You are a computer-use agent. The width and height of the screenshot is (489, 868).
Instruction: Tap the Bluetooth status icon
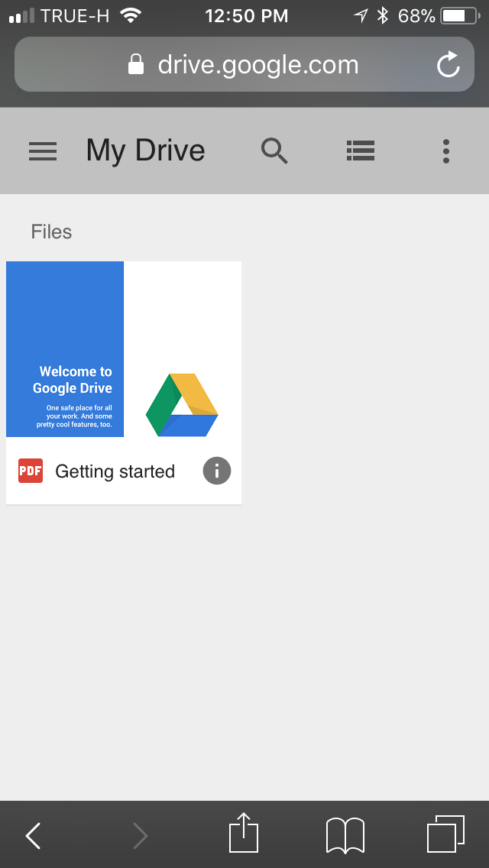[x=383, y=15]
